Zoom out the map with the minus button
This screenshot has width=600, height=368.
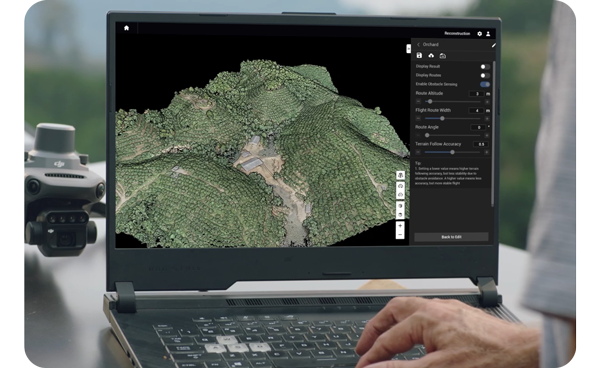400,234
